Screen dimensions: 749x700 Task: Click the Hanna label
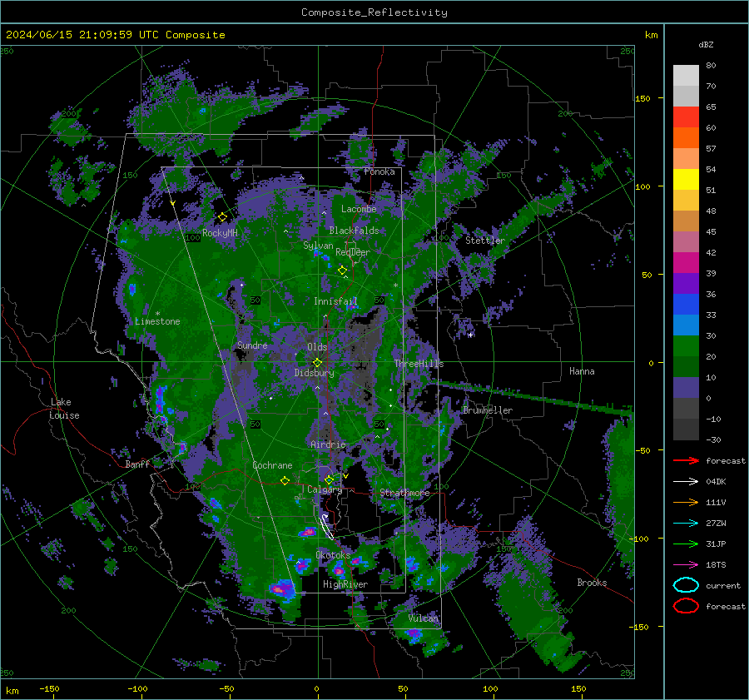coord(582,371)
